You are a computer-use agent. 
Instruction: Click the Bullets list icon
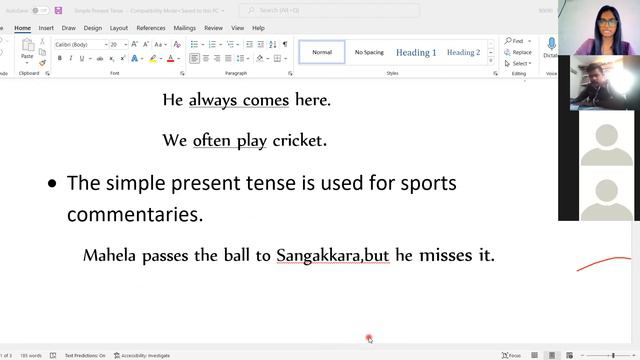pyautogui.click(x=194, y=44)
